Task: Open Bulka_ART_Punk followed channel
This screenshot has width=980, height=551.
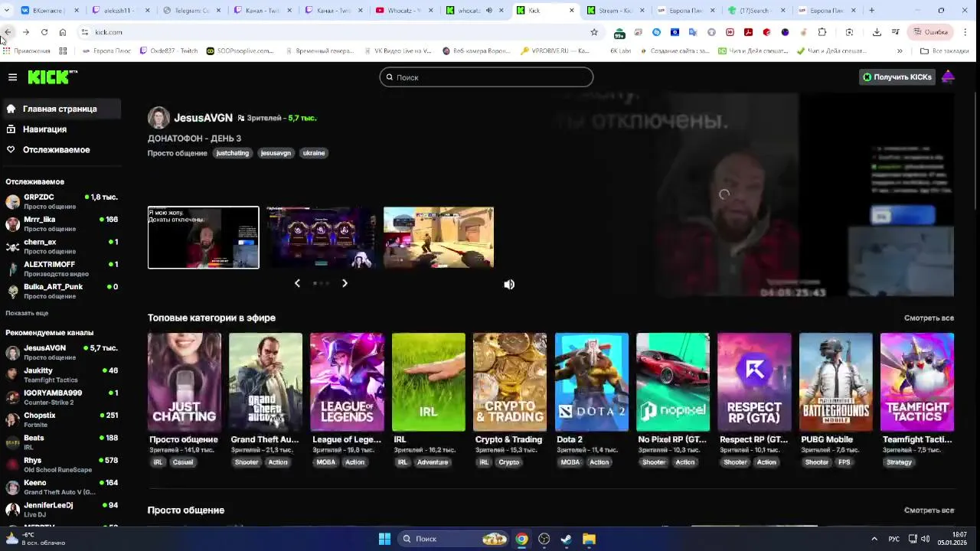Action: [61, 291]
